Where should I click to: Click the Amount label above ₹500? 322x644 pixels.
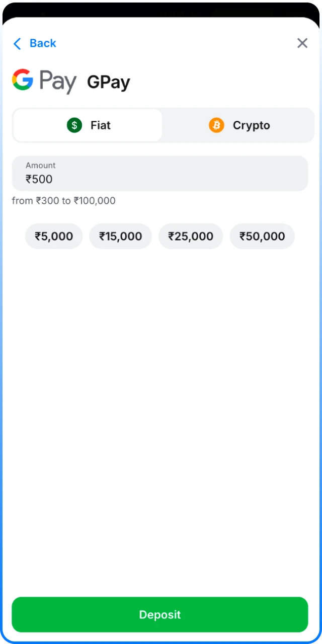41,166
